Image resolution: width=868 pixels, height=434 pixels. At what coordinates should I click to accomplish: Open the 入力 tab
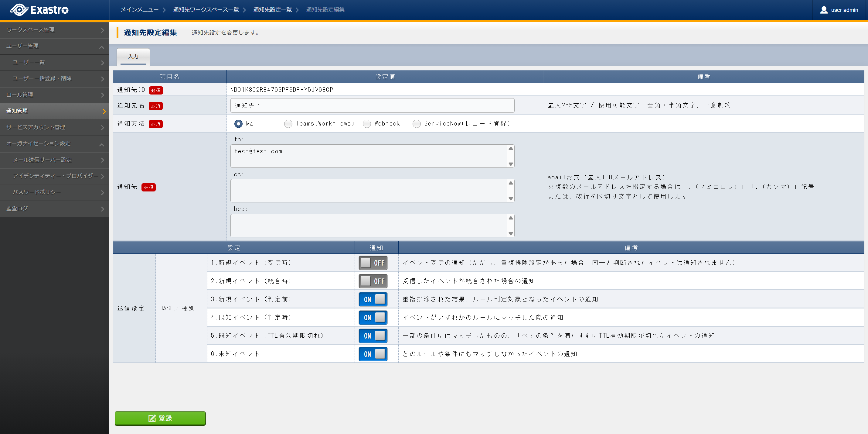click(x=133, y=56)
